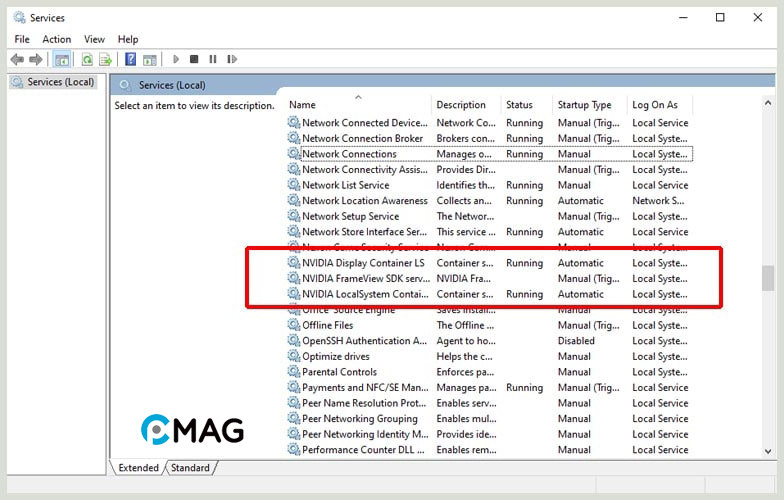Image resolution: width=784 pixels, height=500 pixels.
Task: Toggle the Show/Hide Console Tree icon
Action: (x=62, y=60)
